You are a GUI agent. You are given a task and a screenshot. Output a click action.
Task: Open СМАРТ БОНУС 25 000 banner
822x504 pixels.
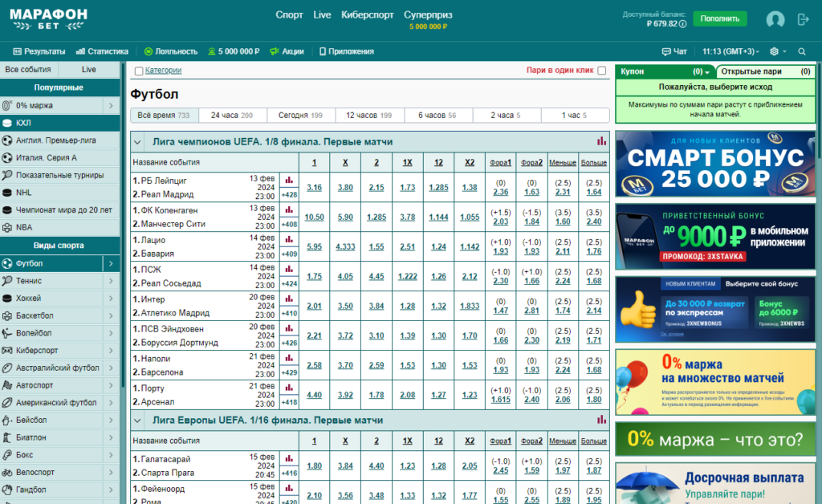pyautogui.click(x=715, y=164)
